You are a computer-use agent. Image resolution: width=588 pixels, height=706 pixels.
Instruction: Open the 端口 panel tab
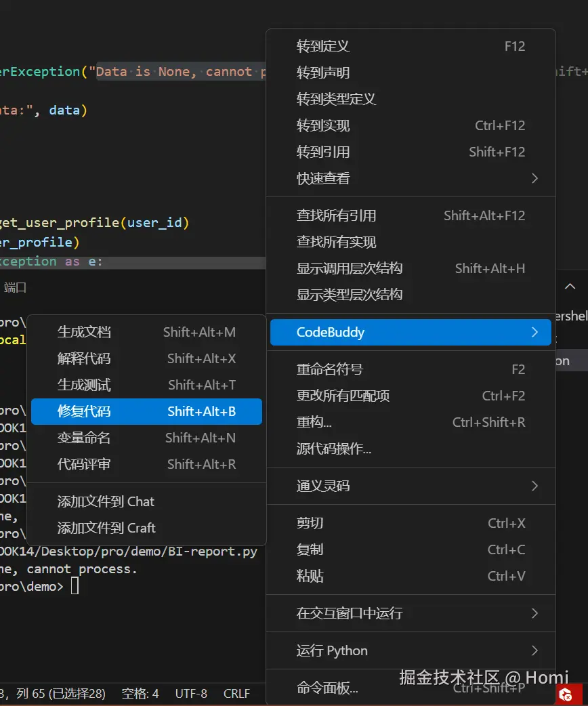click(x=15, y=287)
